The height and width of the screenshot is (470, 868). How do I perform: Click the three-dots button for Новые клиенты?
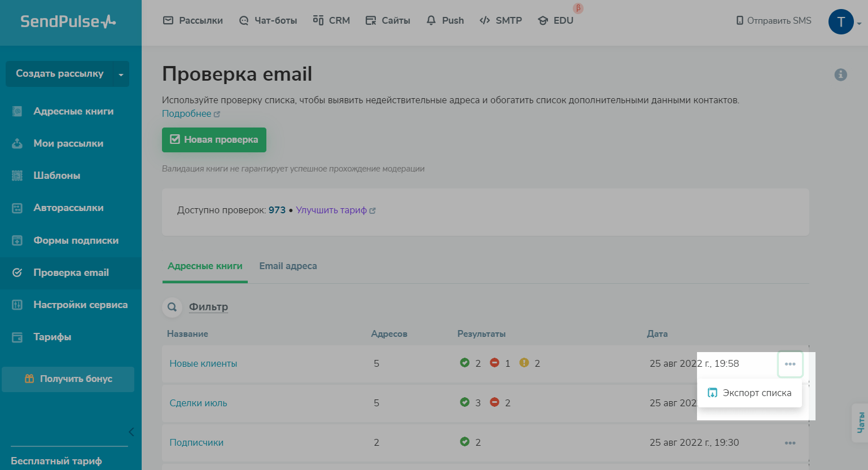(790, 364)
